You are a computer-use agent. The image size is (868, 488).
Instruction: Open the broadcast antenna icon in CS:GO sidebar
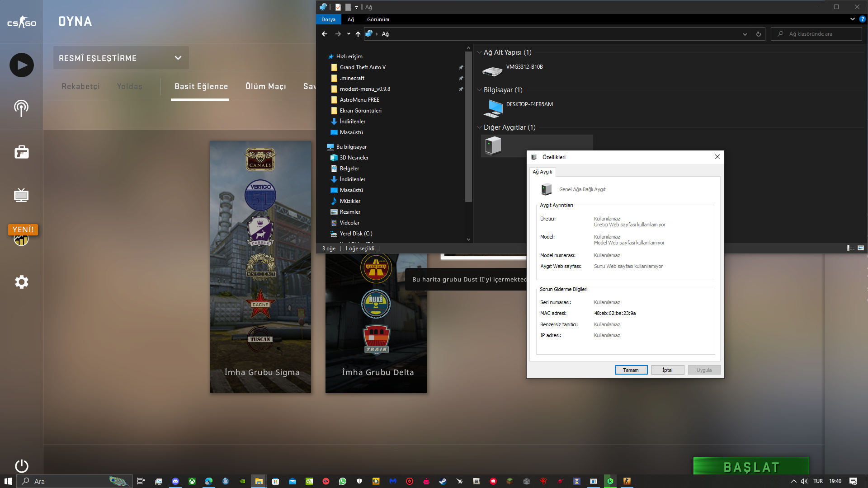21,108
